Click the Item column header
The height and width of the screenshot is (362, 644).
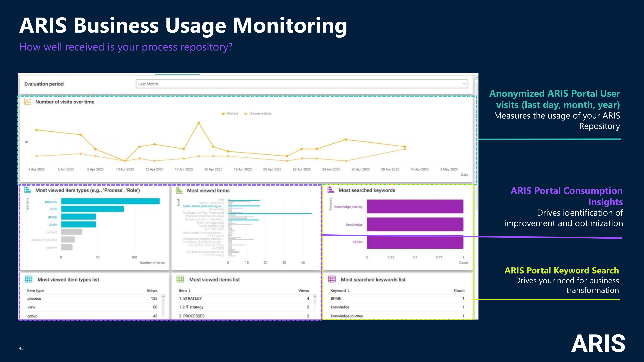click(183, 291)
